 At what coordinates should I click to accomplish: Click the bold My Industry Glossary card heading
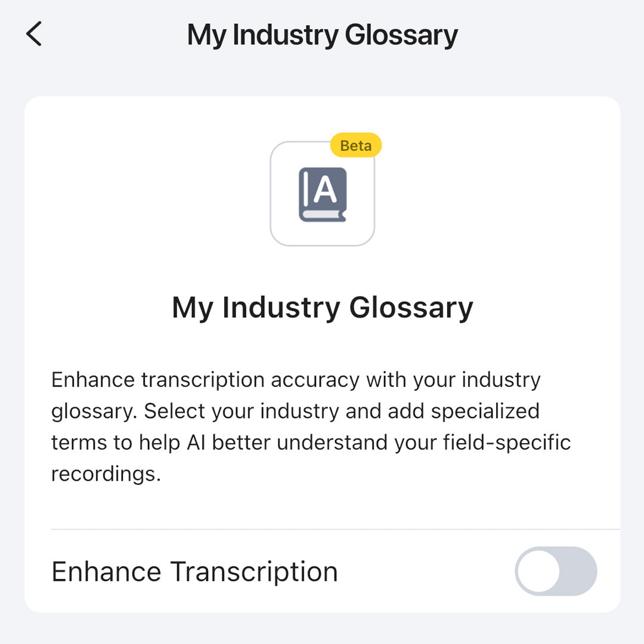coord(322,308)
